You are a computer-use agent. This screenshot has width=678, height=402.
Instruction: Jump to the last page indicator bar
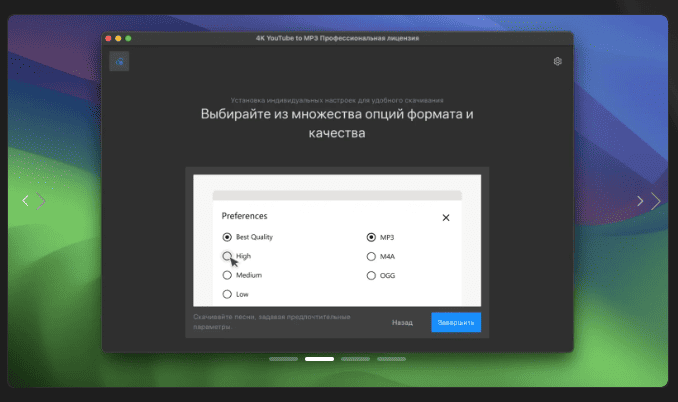tap(391, 359)
